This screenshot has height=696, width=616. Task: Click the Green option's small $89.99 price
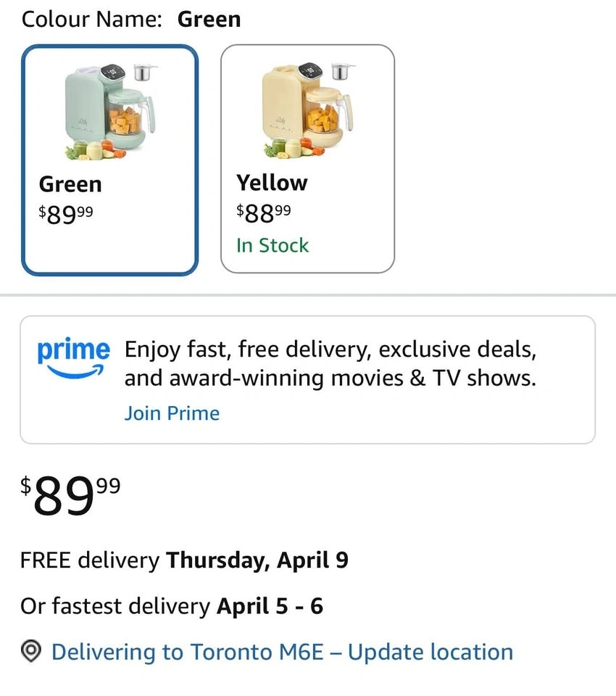coord(66,215)
